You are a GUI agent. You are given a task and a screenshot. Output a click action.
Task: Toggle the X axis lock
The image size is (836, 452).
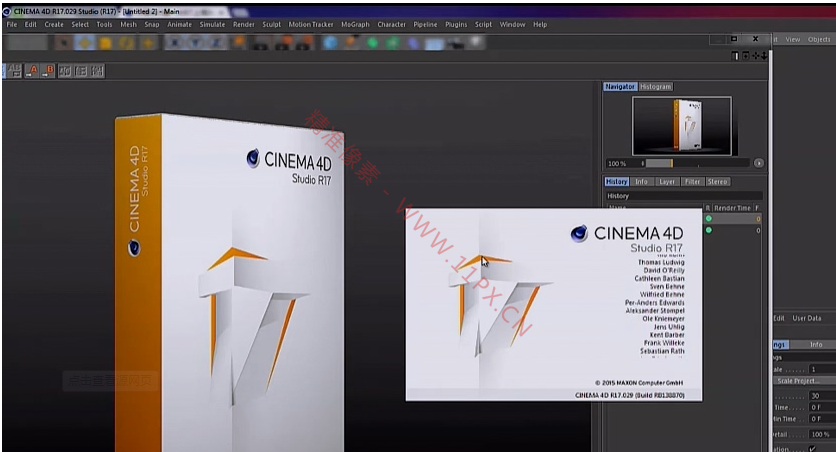pos(174,43)
